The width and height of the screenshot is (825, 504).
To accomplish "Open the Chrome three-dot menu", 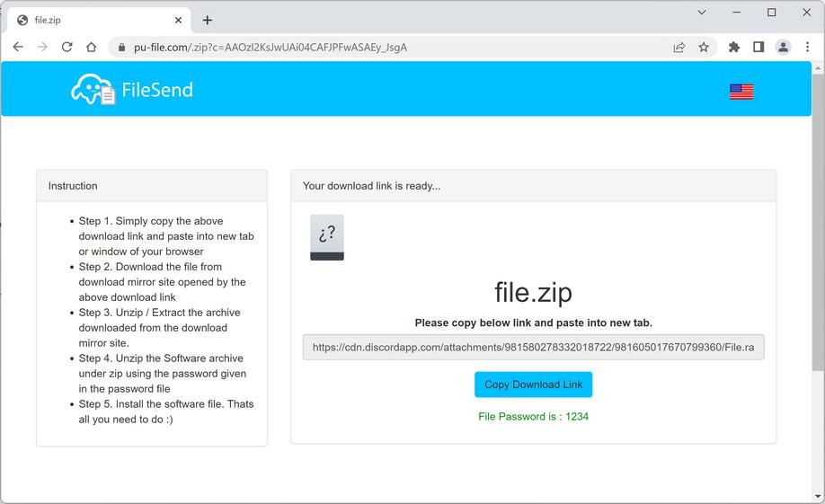I will click(806, 47).
